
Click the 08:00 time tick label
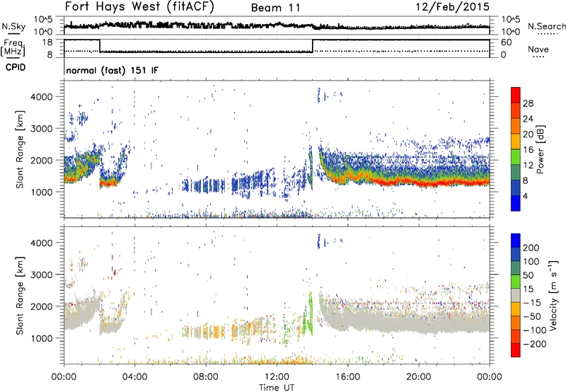tap(206, 377)
